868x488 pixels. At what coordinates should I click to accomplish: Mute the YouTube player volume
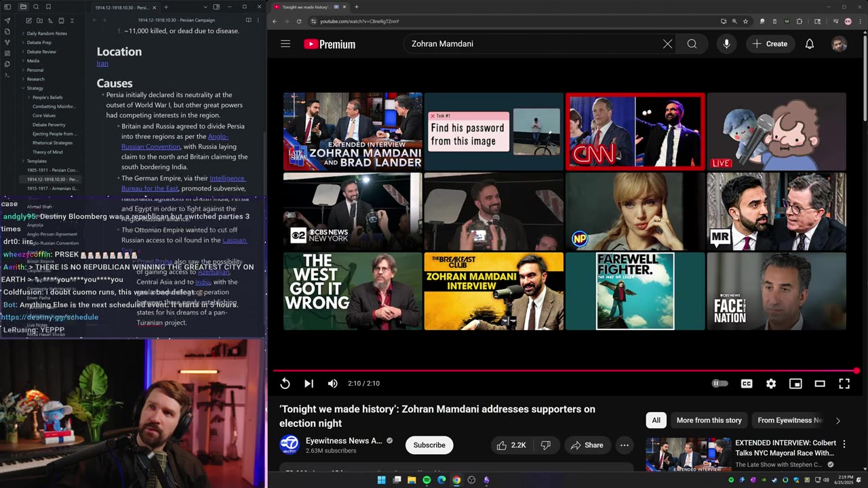(332, 384)
